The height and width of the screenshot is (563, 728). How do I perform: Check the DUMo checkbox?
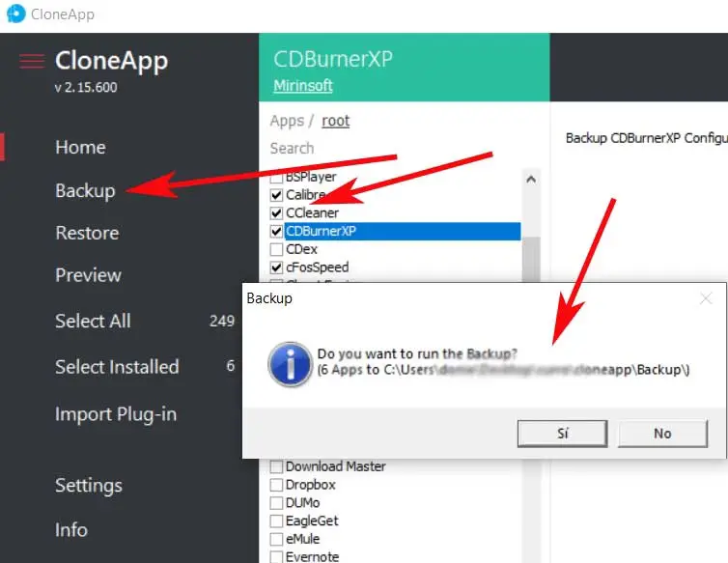(276, 502)
